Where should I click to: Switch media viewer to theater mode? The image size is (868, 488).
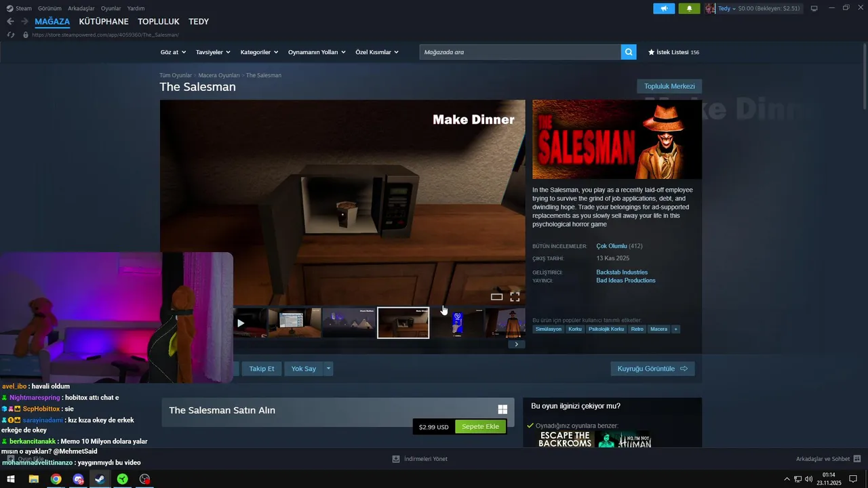(x=496, y=296)
